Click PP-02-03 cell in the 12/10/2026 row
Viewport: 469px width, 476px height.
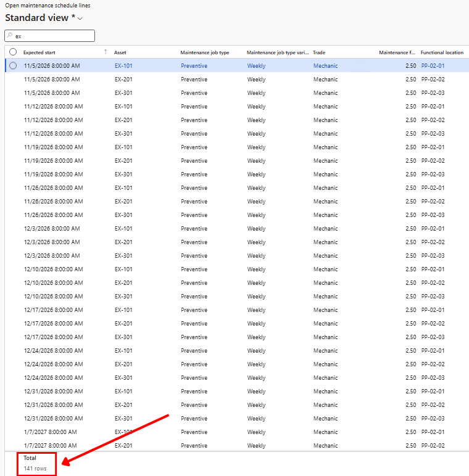tap(433, 297)
